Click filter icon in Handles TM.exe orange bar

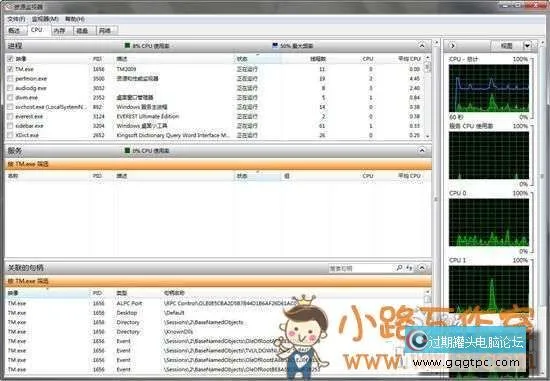click(11, 281)
